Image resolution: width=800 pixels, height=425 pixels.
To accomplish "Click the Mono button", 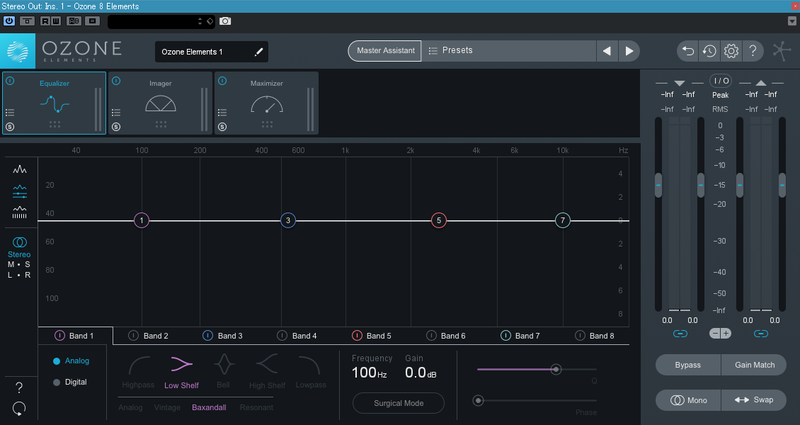I will [x=688, y=400].
